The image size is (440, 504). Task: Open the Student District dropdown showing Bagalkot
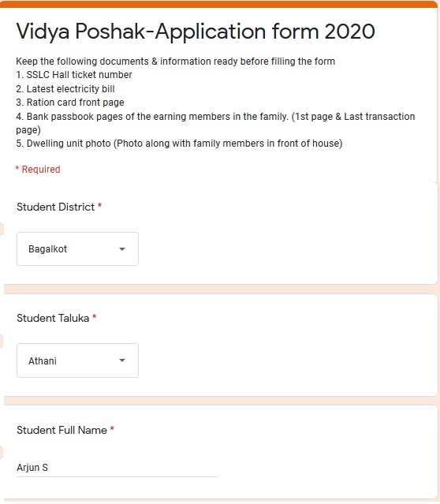coord(77,248)
